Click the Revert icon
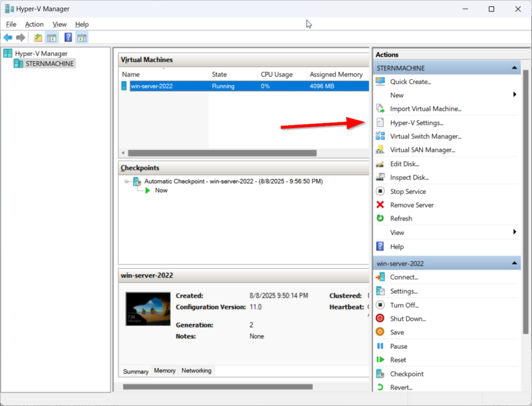532x406 pixels. tap(380, 387)
